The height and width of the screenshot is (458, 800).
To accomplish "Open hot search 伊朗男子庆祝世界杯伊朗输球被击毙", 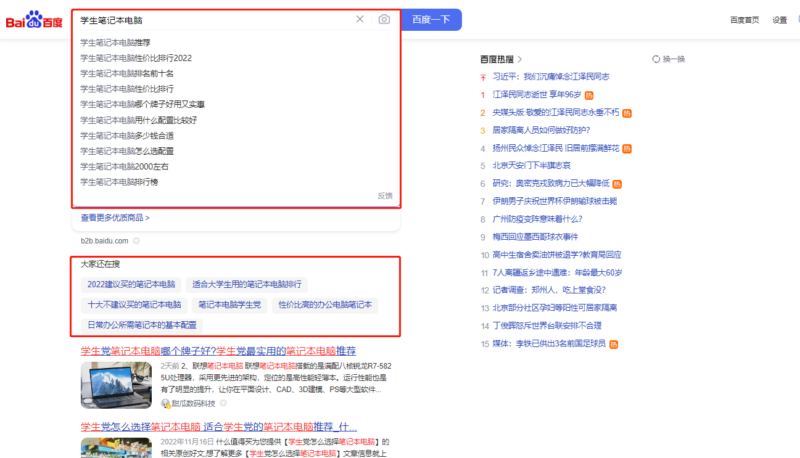I will click(x=555, y=201).
